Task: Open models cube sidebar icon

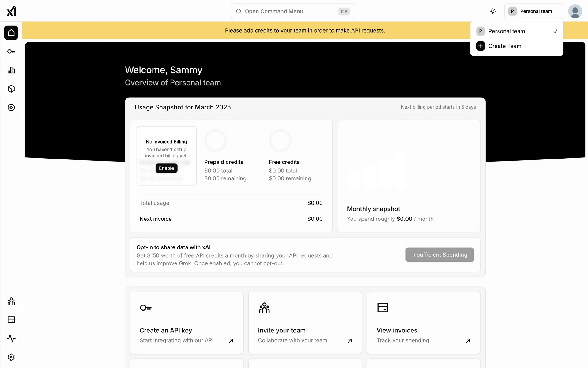Action: pos(11,89)
